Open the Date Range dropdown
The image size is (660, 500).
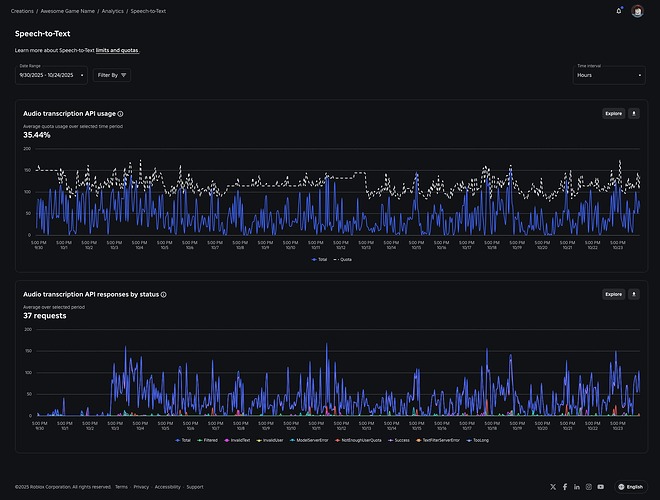pos(51,75)
